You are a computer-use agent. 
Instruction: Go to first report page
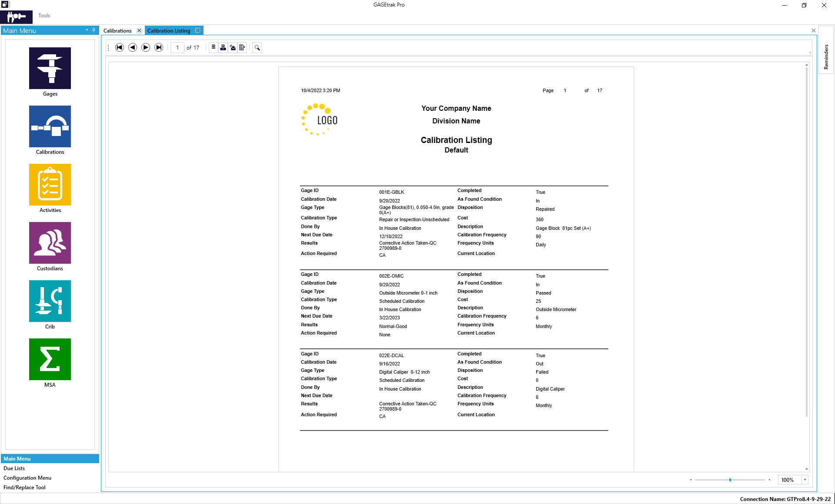tap(120, 47)
